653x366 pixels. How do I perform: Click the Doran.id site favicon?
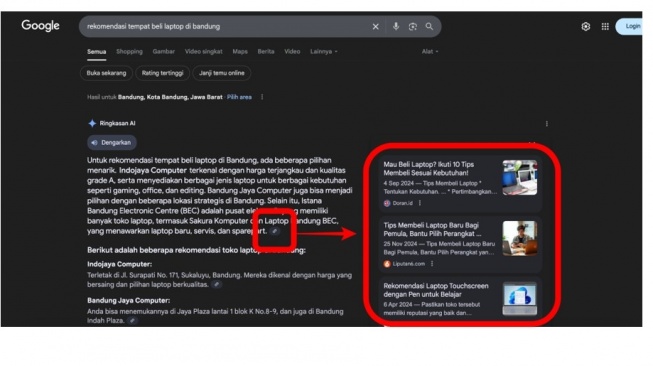[x=387, y=203]
